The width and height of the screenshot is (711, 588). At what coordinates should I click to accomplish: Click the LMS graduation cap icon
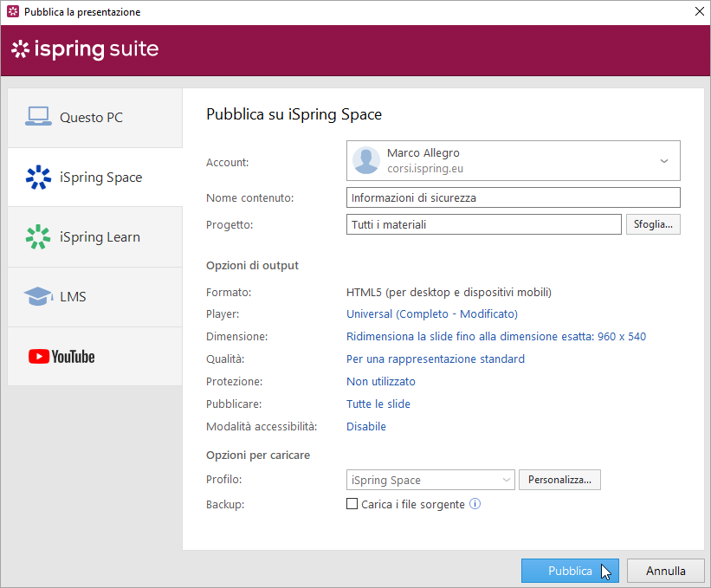tap(38, 297)
